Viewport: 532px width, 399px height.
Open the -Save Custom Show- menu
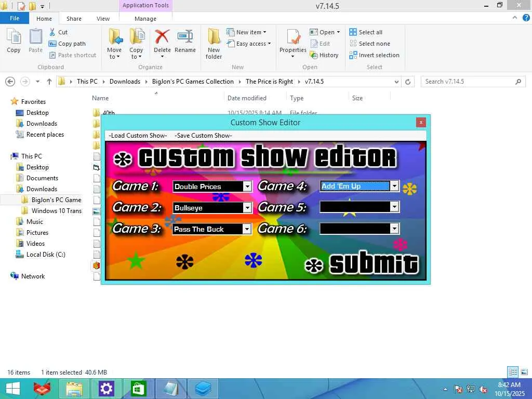203,136
